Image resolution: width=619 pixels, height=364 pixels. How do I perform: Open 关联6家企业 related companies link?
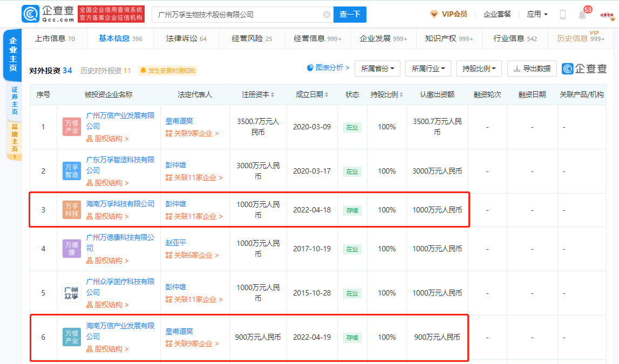(192, 255)
